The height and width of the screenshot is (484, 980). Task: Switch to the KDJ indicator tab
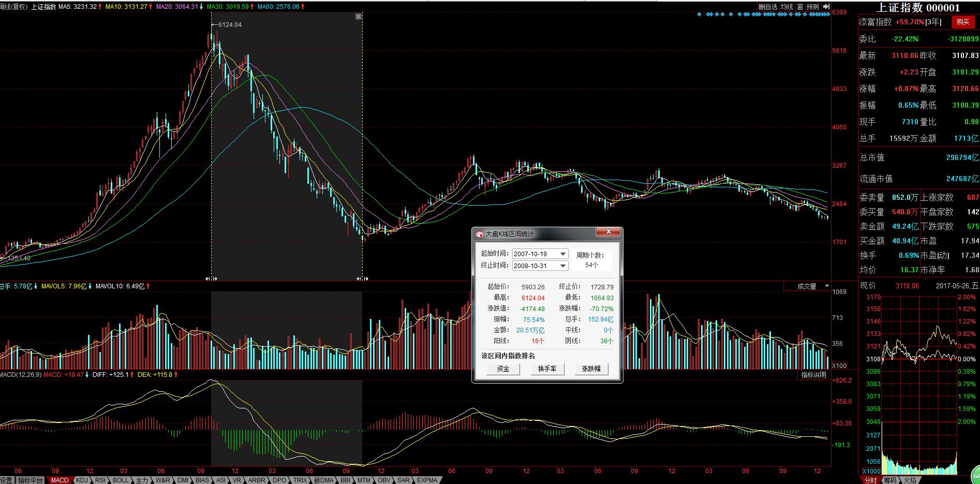(82, 480)
